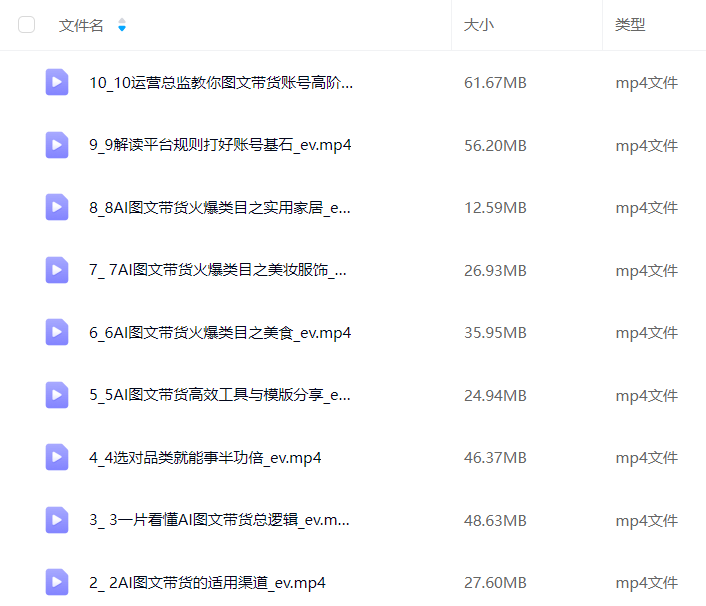Click the 46.37MB size value

pyautogui.click(x=495, y=458)
